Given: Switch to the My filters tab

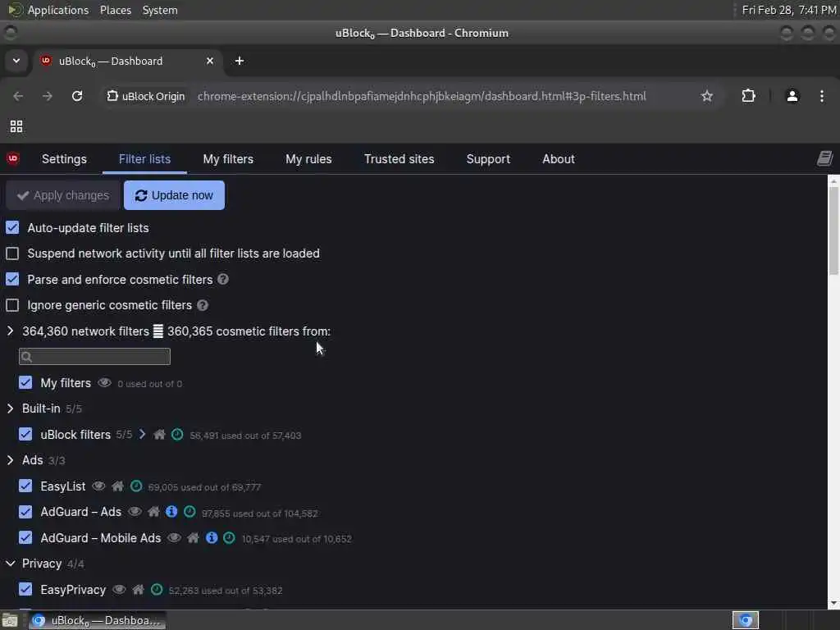Looking at the screenshot, I should (x=228, y=159).
